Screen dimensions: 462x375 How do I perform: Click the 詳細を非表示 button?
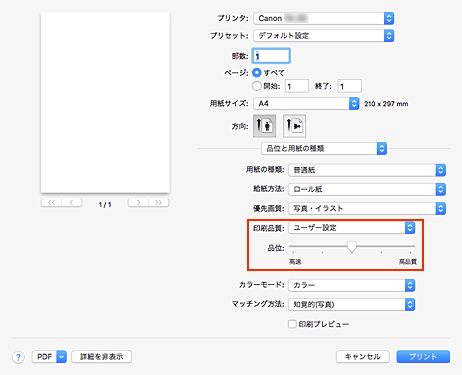click(x=102, y=357)
